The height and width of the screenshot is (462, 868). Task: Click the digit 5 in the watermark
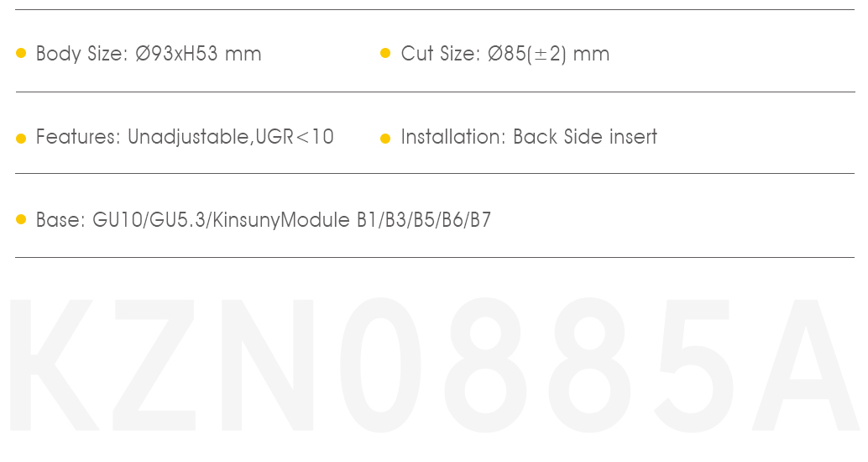(x=694, y=365)
